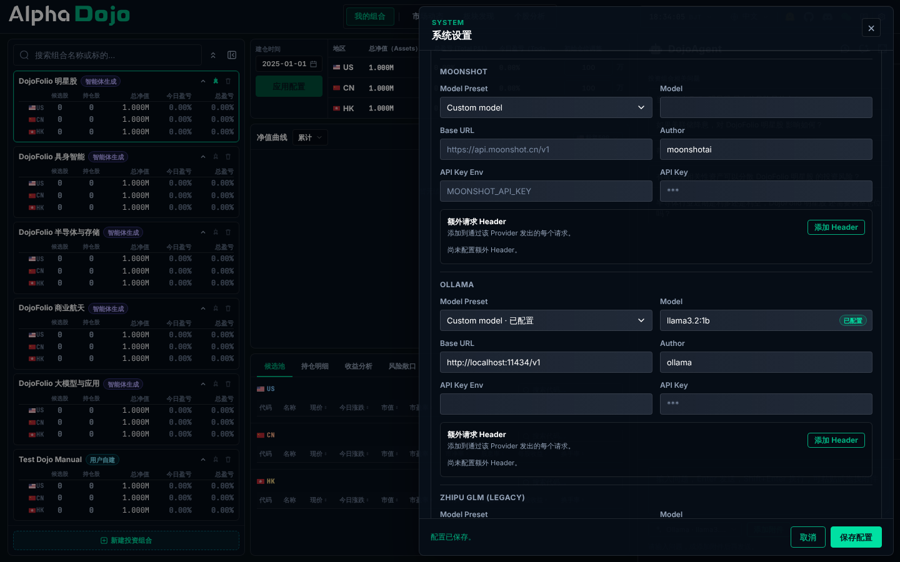The height and width of the screenshot is (562, 900).
Task: Click the 取消 button
Action: (x=808, y=537)
